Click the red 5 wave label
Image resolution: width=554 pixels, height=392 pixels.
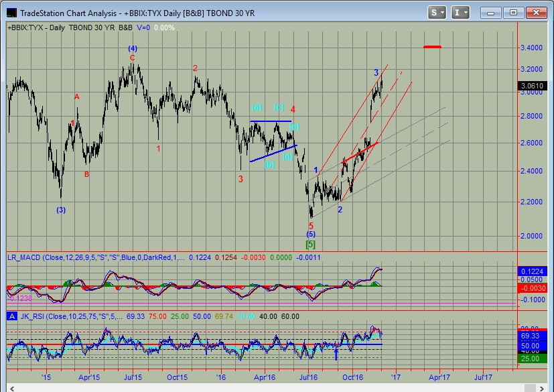pos(311,226)
